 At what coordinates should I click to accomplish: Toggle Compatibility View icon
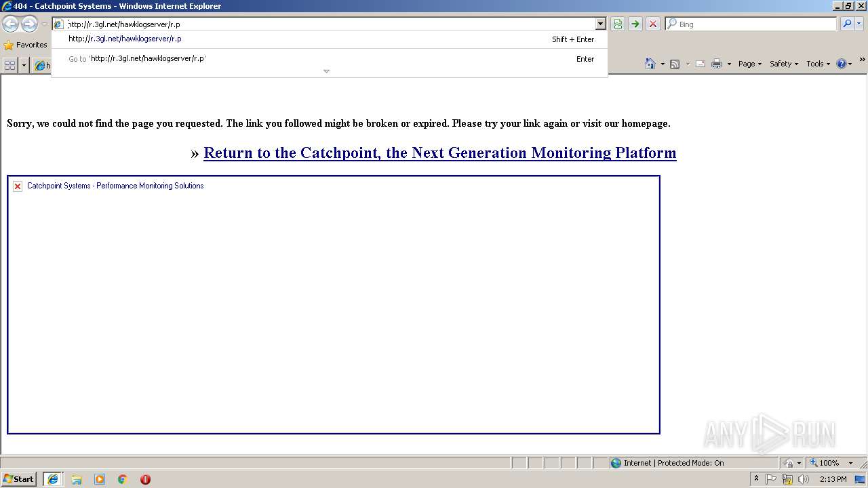pos(618,24)
